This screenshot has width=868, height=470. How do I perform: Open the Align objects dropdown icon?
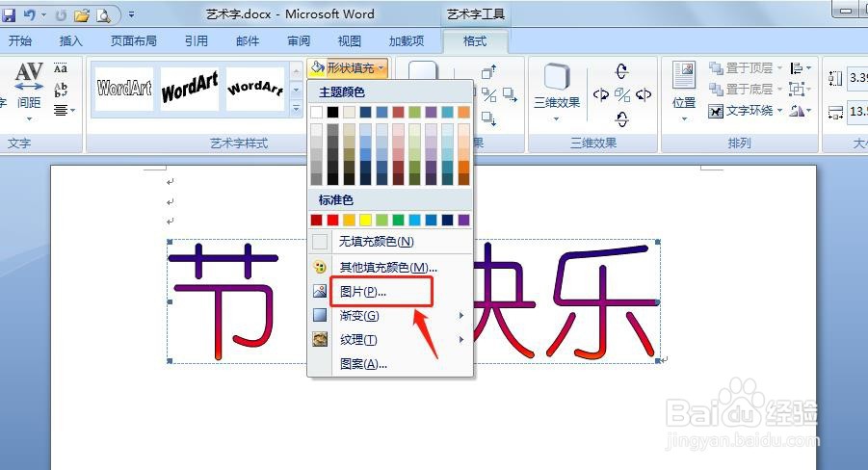[x=801, y=68]
